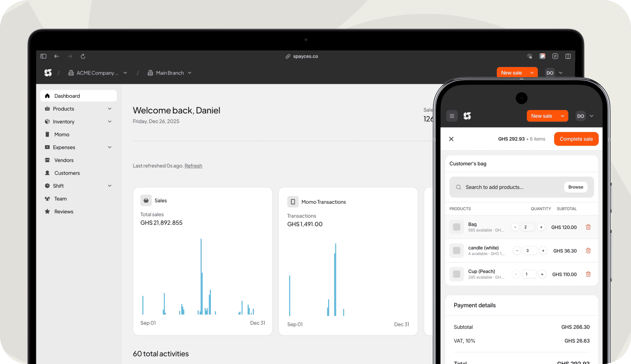Expand the Shift submenu chevron
Viewport: 631px width, 364px height.
tap(110, 186)
